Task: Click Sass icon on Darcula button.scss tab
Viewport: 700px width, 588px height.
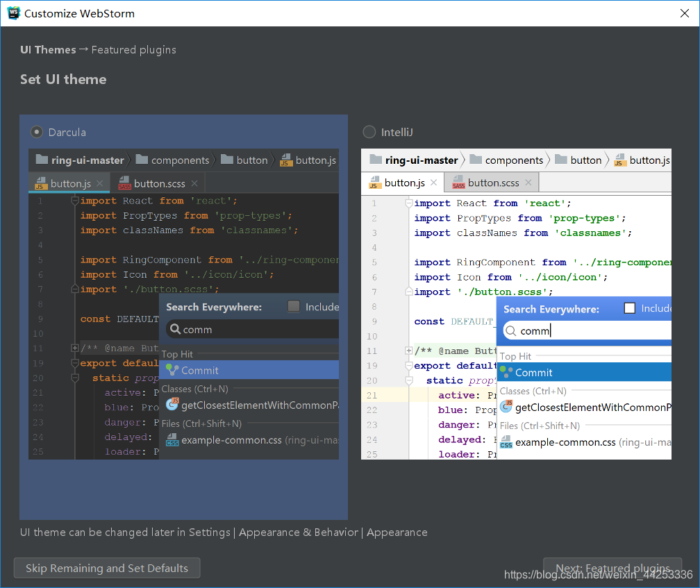Action: (124, 183)
